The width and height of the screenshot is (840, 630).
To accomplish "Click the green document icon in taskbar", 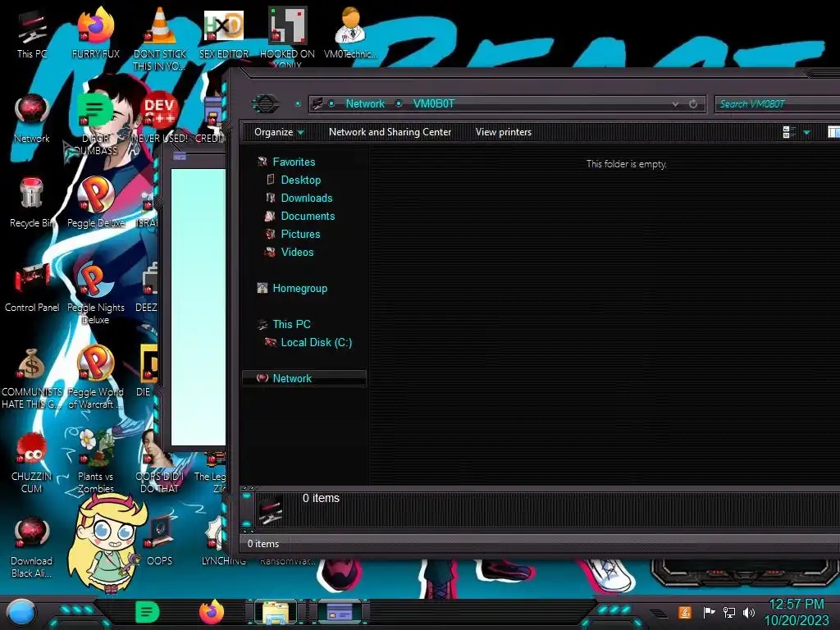I will pyautogui.click(x=148, y=612).
